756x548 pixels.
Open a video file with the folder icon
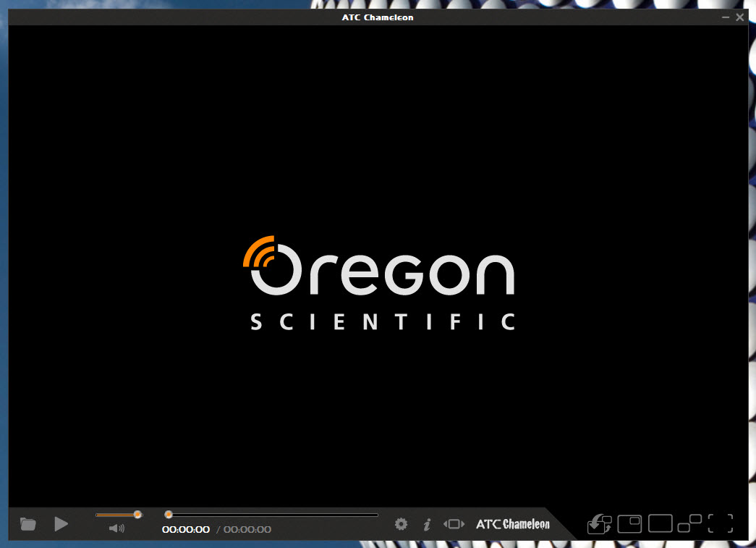(28, 524)
